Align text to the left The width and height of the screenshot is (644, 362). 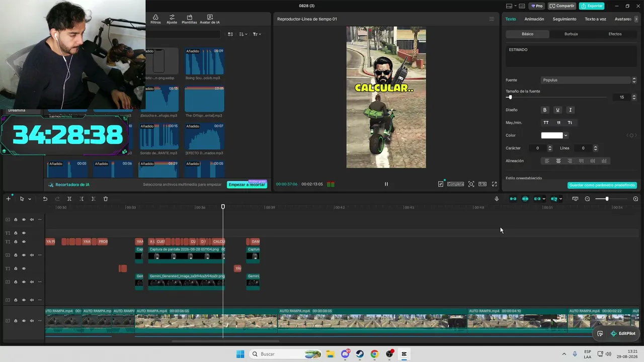click(547, 161)
